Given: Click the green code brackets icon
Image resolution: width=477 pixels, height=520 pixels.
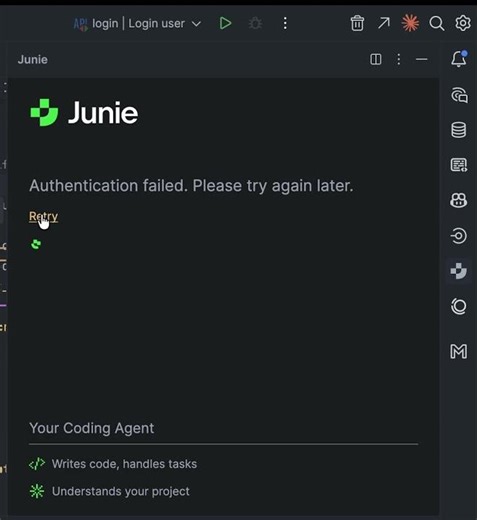Looking at the screenshot, I should click(x=37, y=464).
